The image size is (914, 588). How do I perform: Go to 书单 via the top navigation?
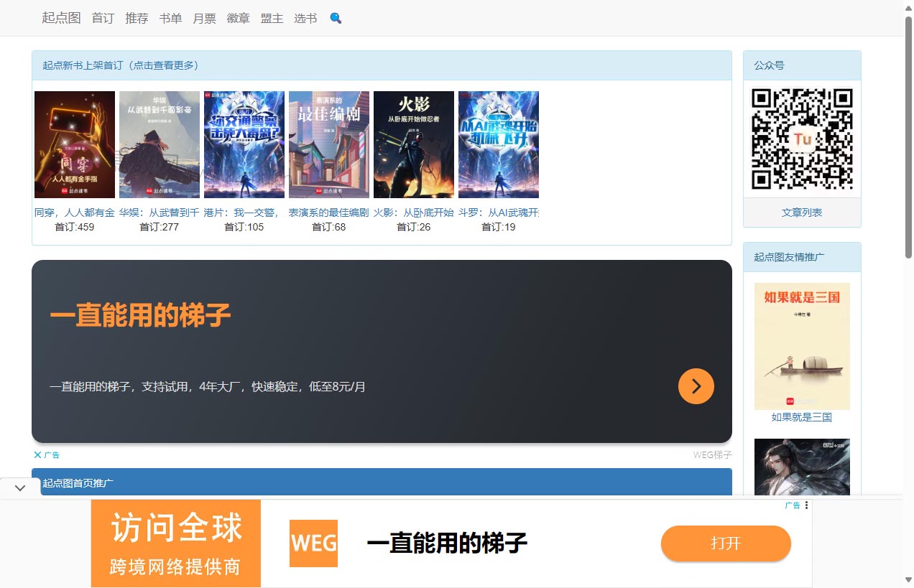(x=170, y=19)
